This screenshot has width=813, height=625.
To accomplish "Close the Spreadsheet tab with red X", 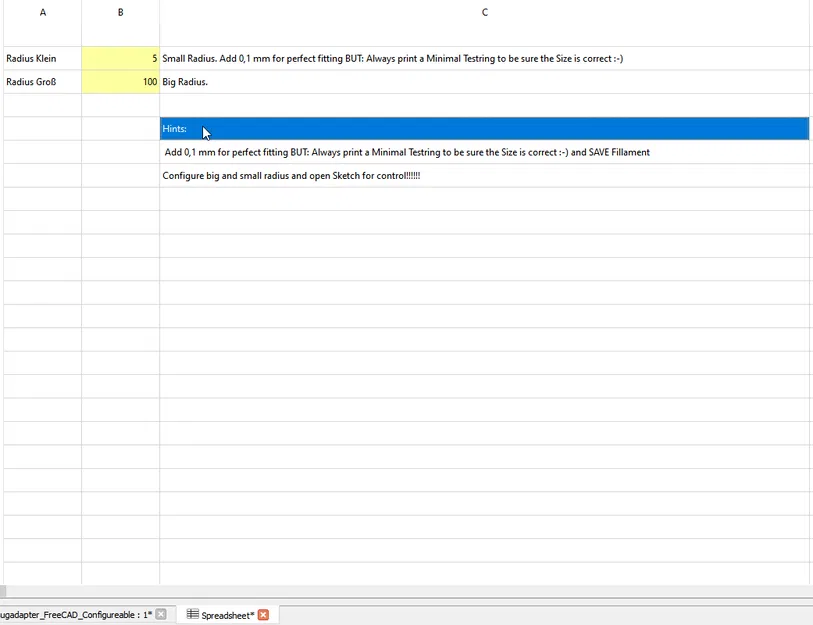I will point(263,615).
